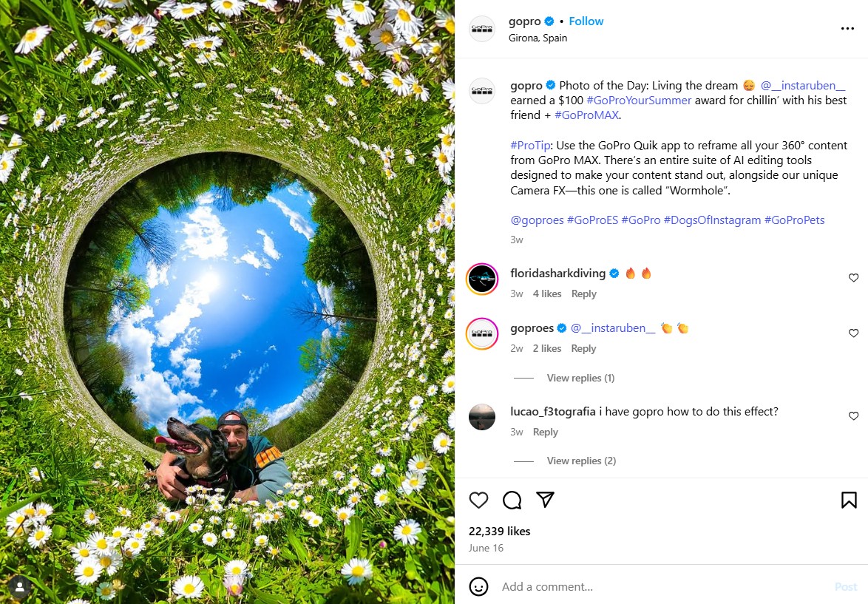The height and width of the screenshot is (604, 868).
Task: Click the verified badge next to gopro
Action: (x=547, y=21)
